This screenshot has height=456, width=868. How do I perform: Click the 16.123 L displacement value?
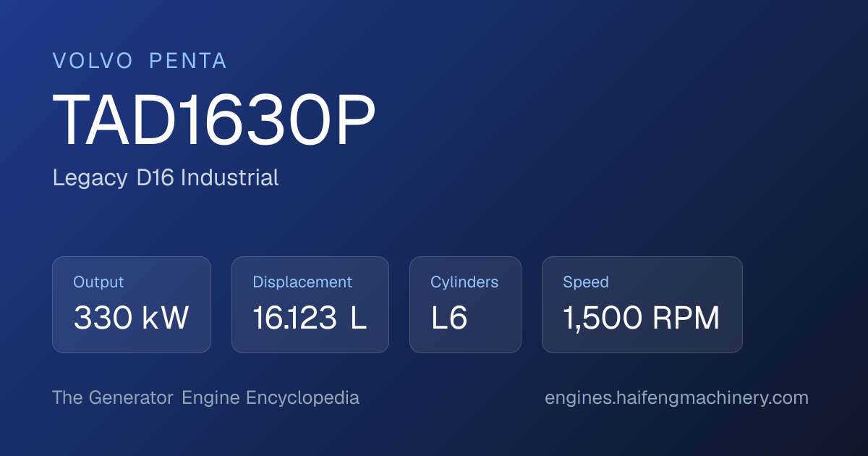(310, 318)
